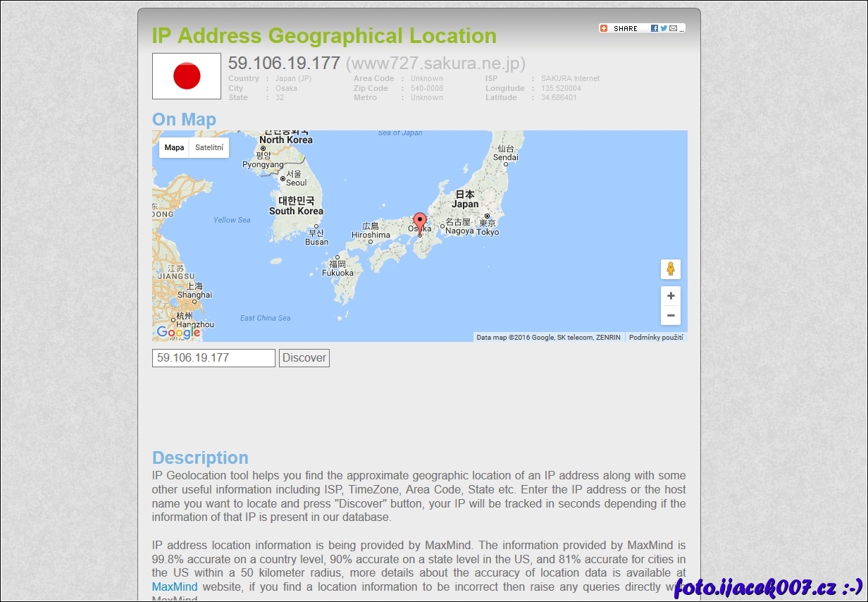Switch map to Satelitní view

pos(209,147)
